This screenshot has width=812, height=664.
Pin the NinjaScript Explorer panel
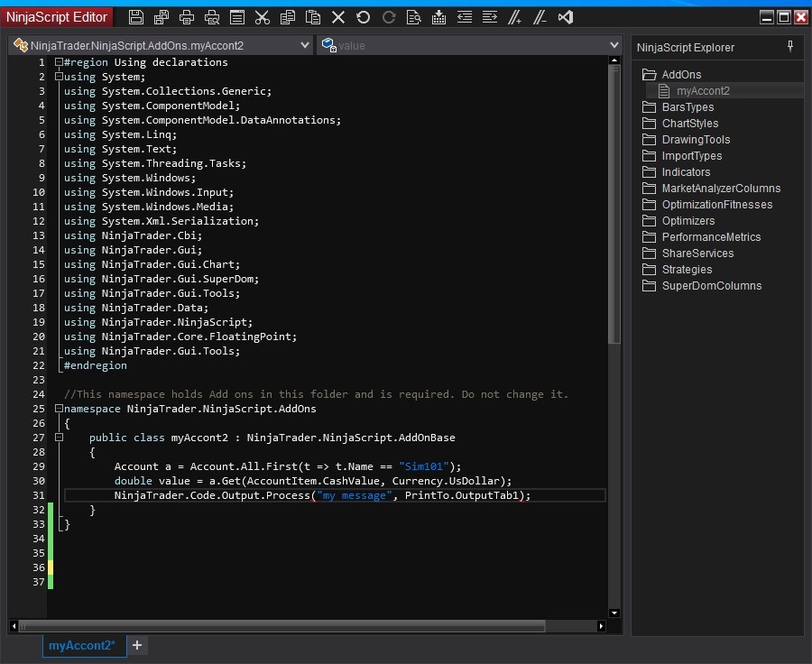coord(791,47)
